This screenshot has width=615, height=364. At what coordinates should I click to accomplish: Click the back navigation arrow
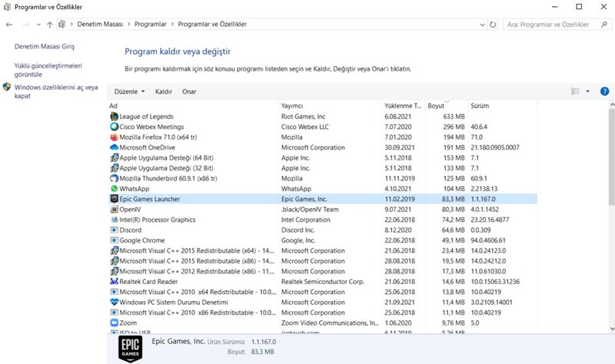tap(9, 25)
